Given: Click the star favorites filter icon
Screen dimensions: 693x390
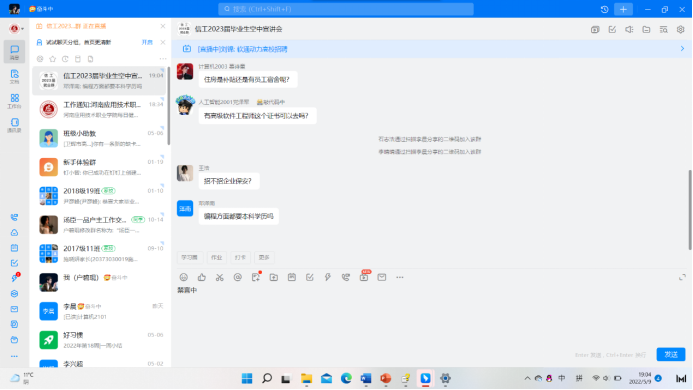Looking at the screenshot, I should tap(53, 59).
